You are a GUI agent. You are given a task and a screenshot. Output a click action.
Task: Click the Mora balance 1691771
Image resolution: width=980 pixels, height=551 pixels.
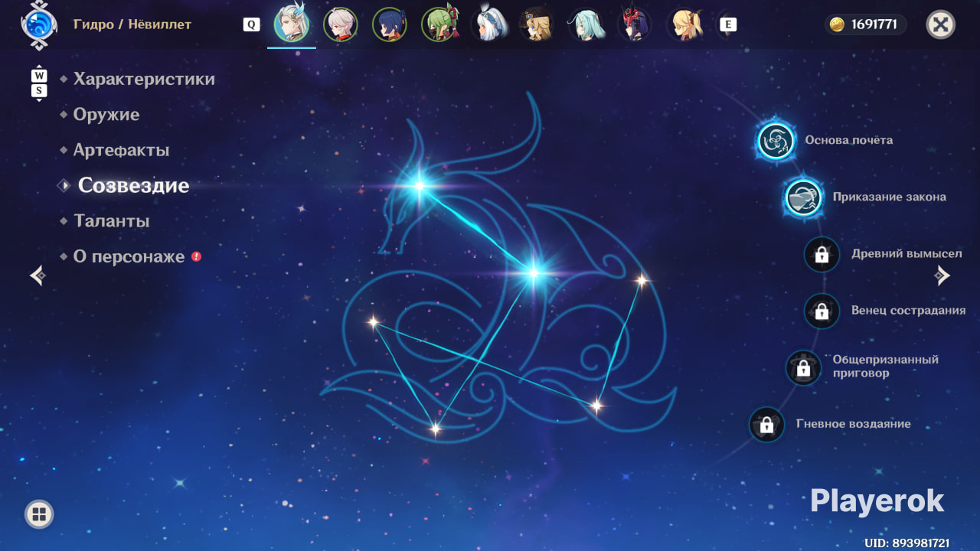[x=866, y=24]
